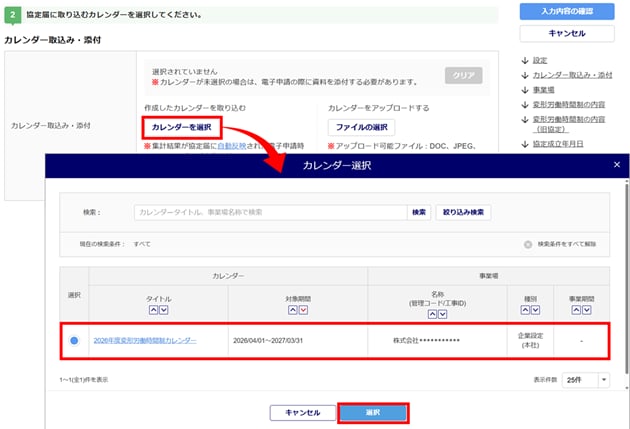Screen dimensions: 630x429
Task: Click the 絞り込み検索 button
Action: pos(463,212)
